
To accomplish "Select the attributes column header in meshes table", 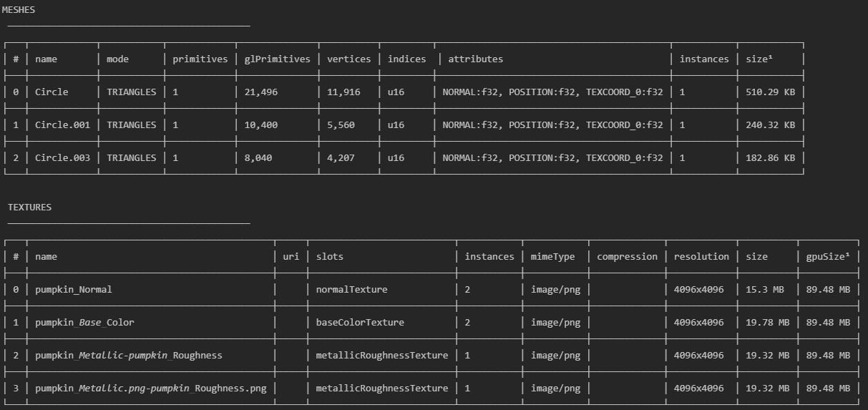I will click(475, 59).
